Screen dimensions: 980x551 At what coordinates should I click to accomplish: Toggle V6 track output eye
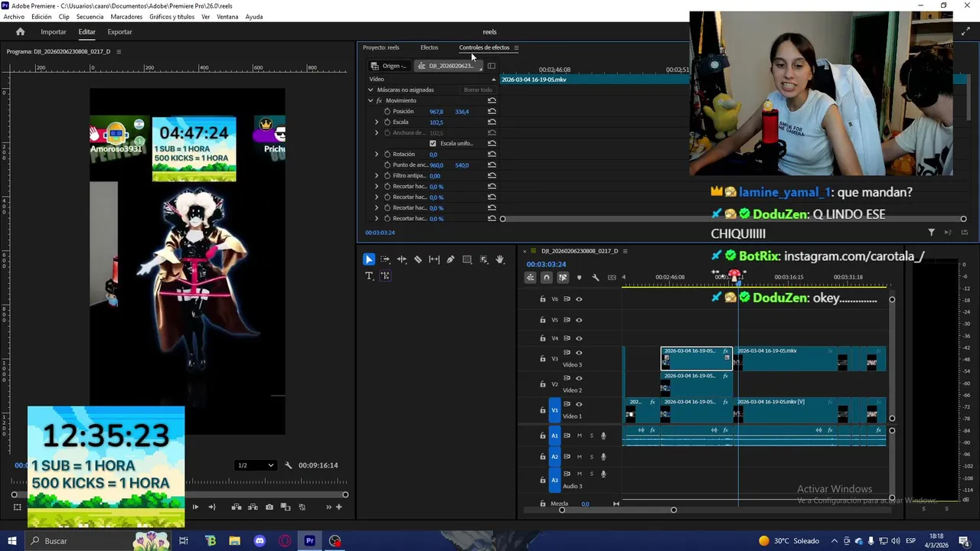pyautogui.click(x=579, y=299)
